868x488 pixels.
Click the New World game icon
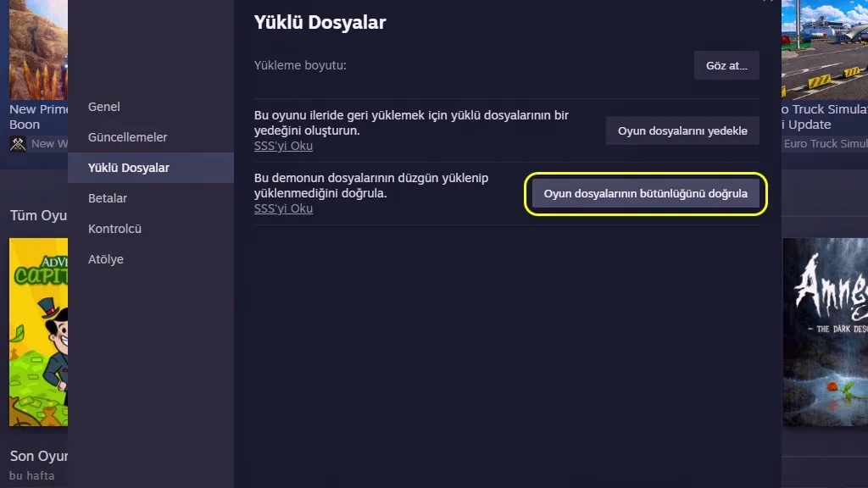(x=18, y=144)
